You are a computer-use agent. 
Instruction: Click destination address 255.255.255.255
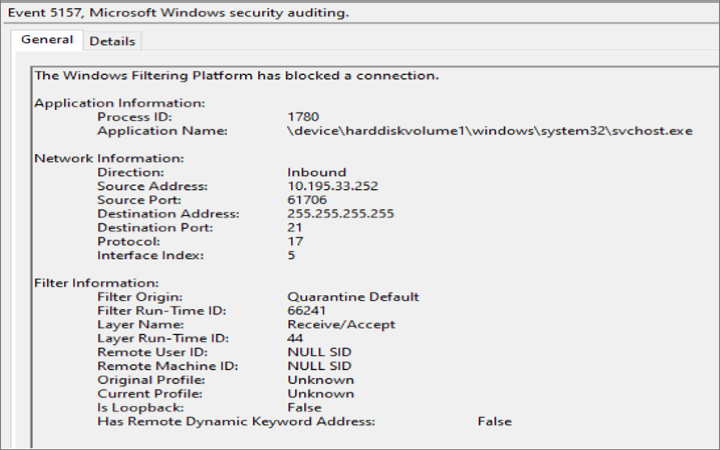340,214
